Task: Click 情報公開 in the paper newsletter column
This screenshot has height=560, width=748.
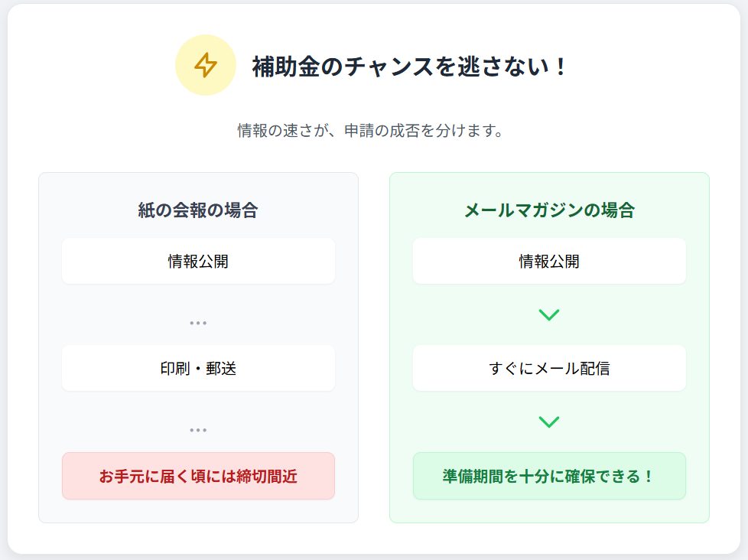Action: [x=198, y=262]
